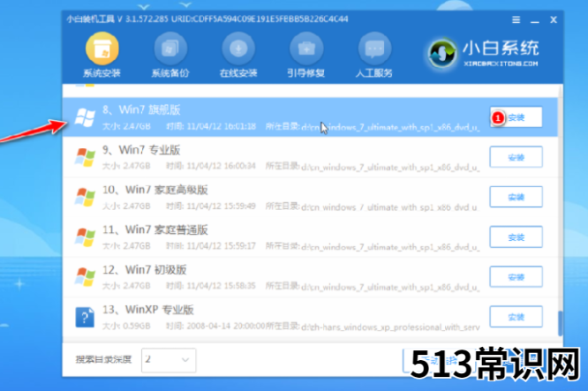The height and width of the screenshot is (391, 588).
Task: Click Windows logo of Win7 专业版 row
Action: [85, 157]
